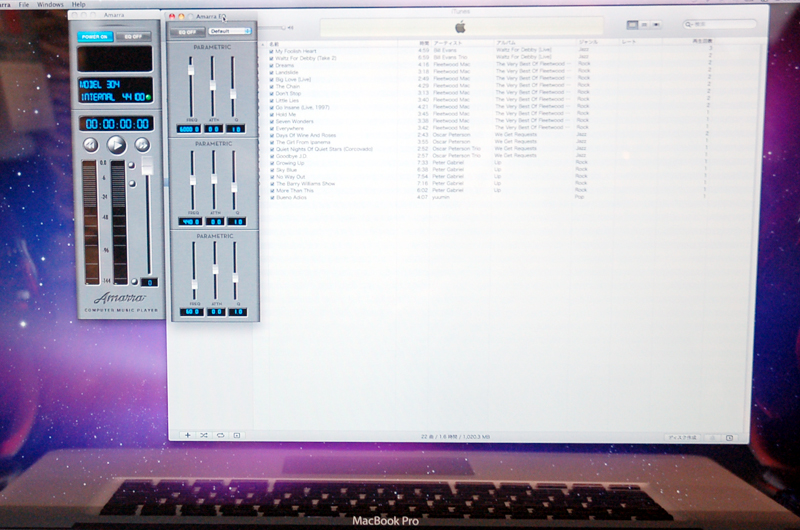
Task: Click the Amarra fast-forward button
Action: 141,145
